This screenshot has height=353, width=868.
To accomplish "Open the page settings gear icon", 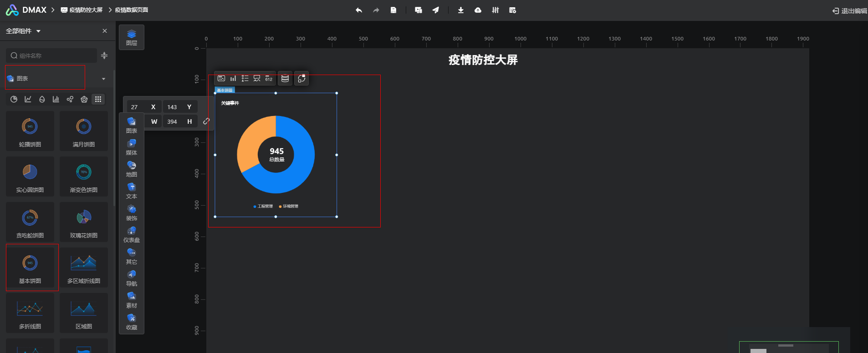I will [513, 10].
